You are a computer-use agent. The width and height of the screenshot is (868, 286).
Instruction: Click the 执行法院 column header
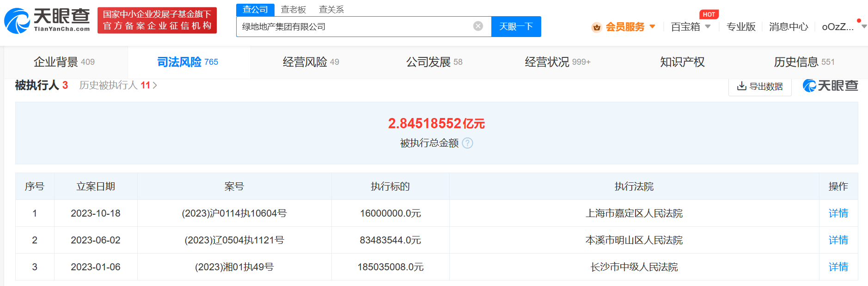(634, 187)
